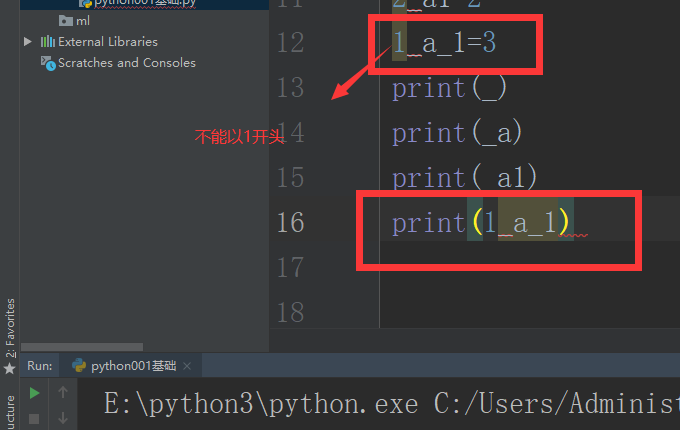Close the python001基础 run tab

187,366
